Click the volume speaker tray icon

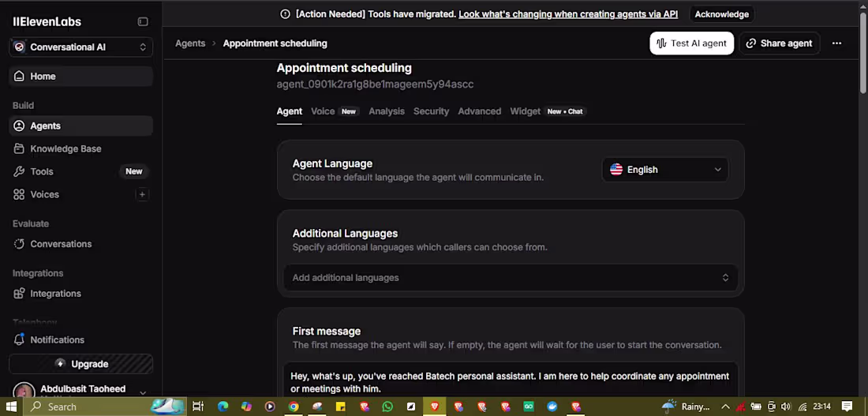787,407
